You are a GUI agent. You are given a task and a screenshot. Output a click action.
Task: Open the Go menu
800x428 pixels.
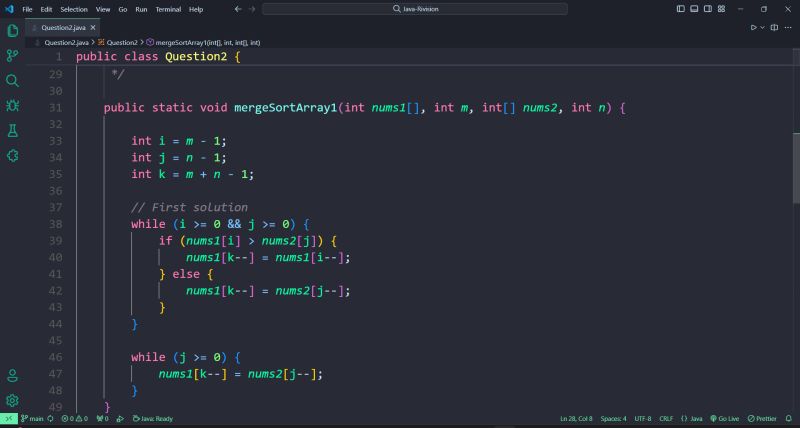(x=123, y=9)
